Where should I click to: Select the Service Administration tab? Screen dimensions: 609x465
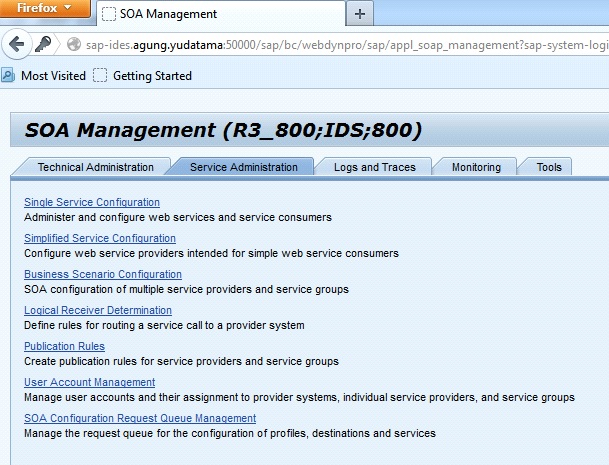tap(243, 167)
